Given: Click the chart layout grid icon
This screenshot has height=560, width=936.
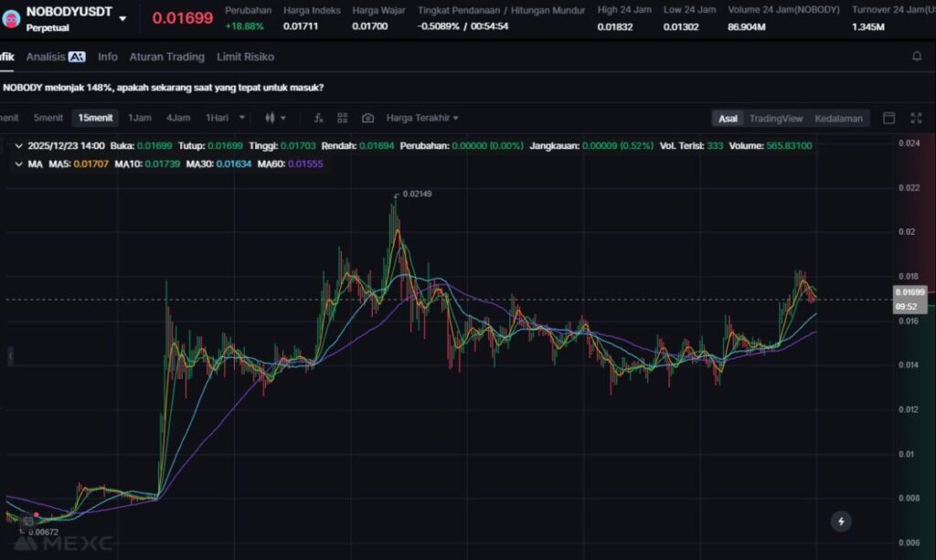Looking at the screenshot, I should pyautogui.click(x=343, y=118).
